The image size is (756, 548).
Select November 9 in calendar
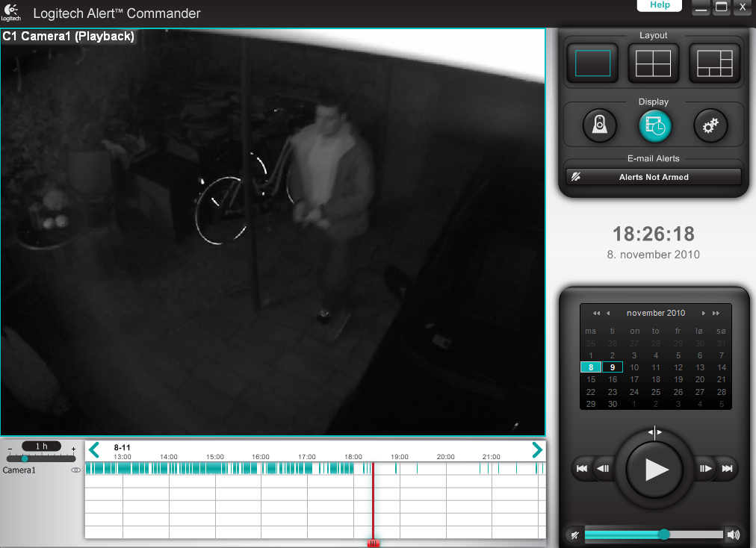[613, 367]
